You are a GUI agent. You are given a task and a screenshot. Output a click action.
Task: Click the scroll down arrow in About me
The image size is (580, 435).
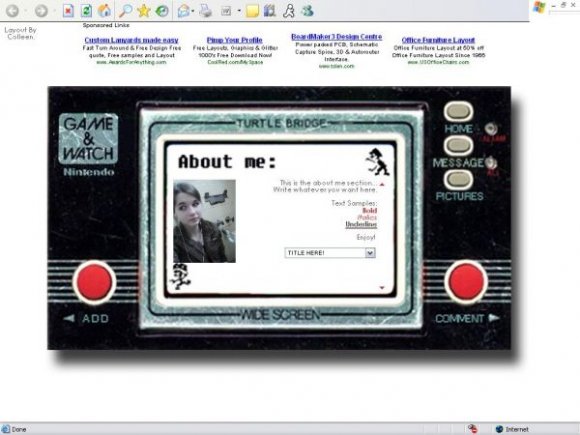coord(382,287)
